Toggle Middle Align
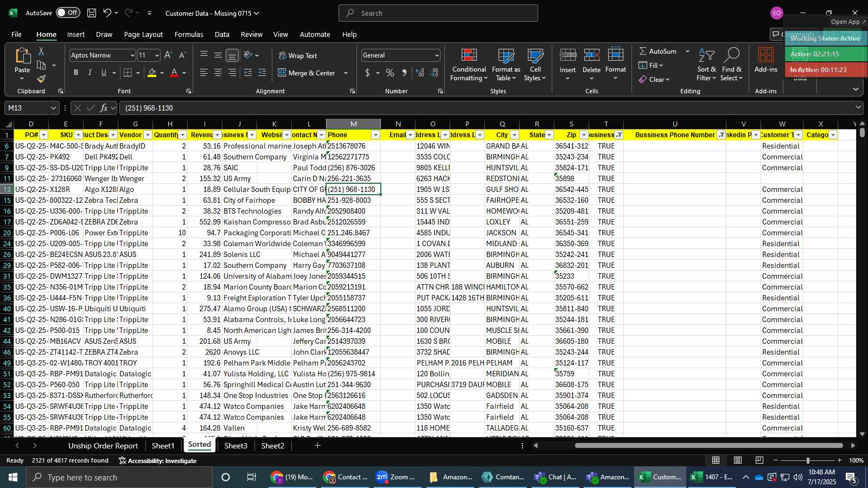The height and width of the screenshot is (488, 868). pyautogui.click(x=218, y=55)
